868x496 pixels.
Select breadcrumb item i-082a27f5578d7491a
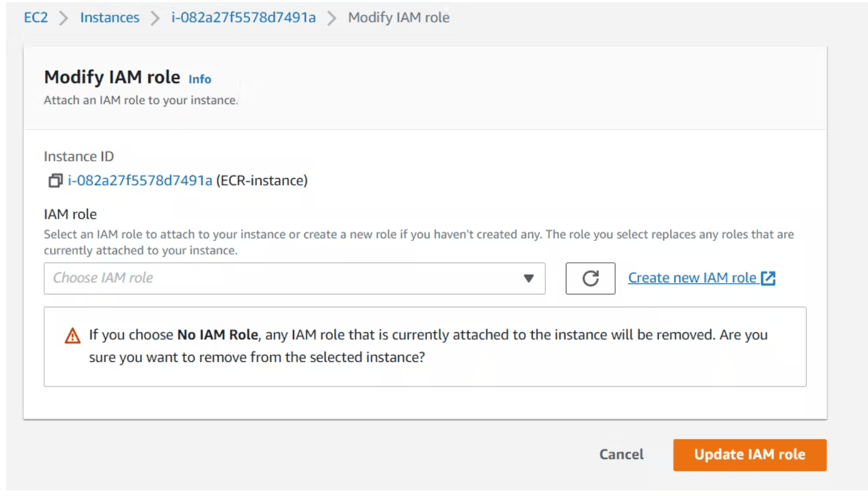tap(244, 17)
